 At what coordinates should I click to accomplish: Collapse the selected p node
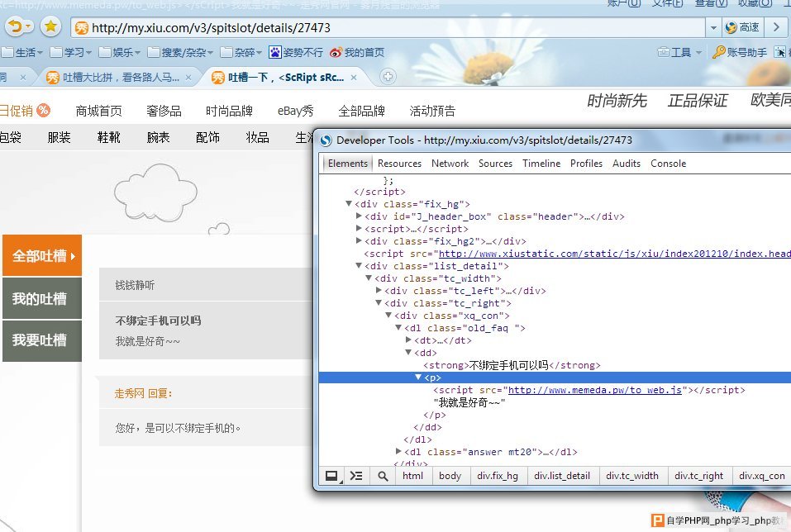coord(418,377)
